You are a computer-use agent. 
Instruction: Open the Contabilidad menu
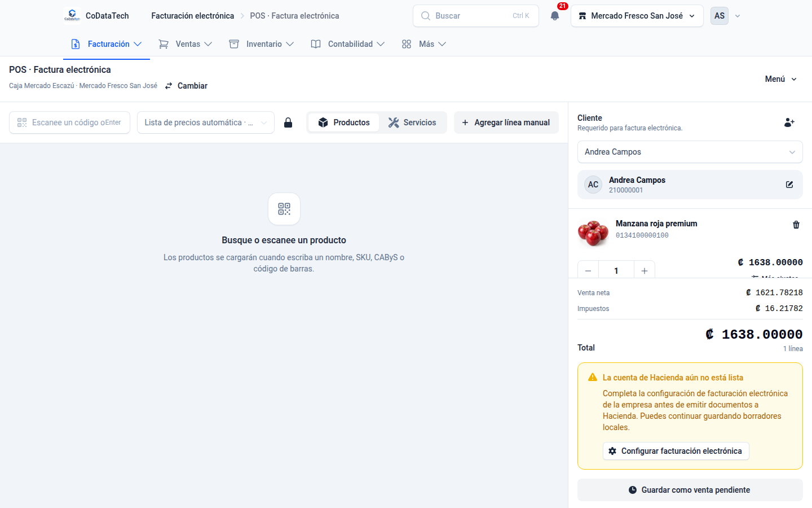348,44
